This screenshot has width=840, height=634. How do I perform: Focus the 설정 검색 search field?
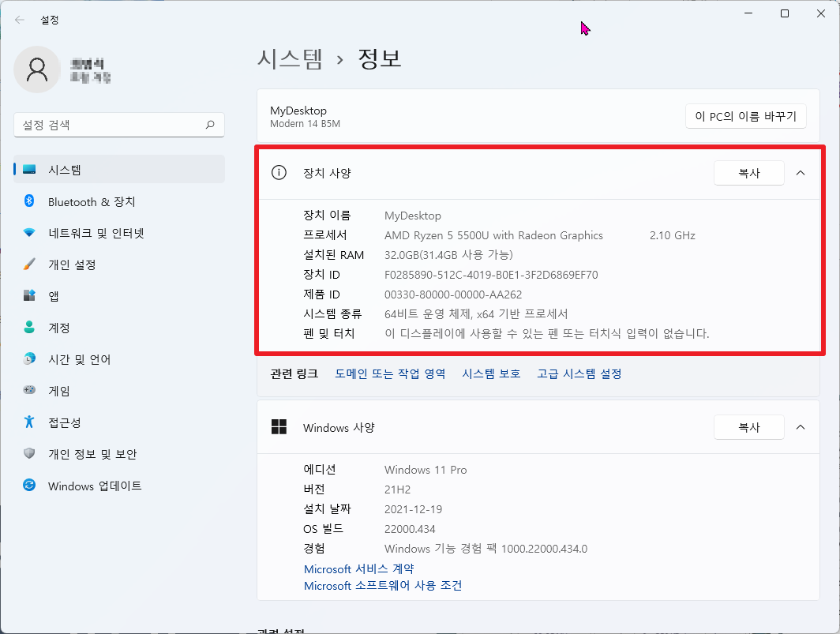(119, 125)
